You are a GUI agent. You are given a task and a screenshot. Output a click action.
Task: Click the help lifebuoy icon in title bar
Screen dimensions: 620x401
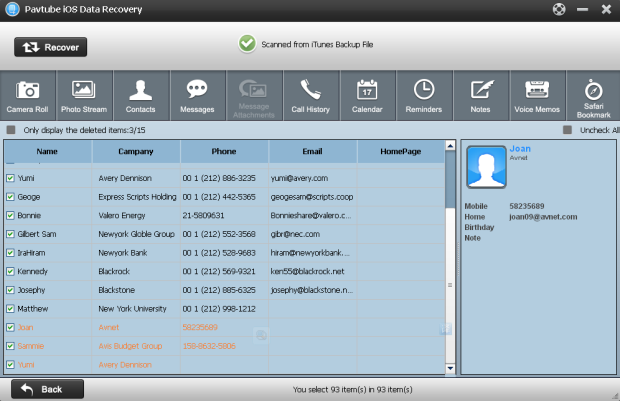(559, 9)
